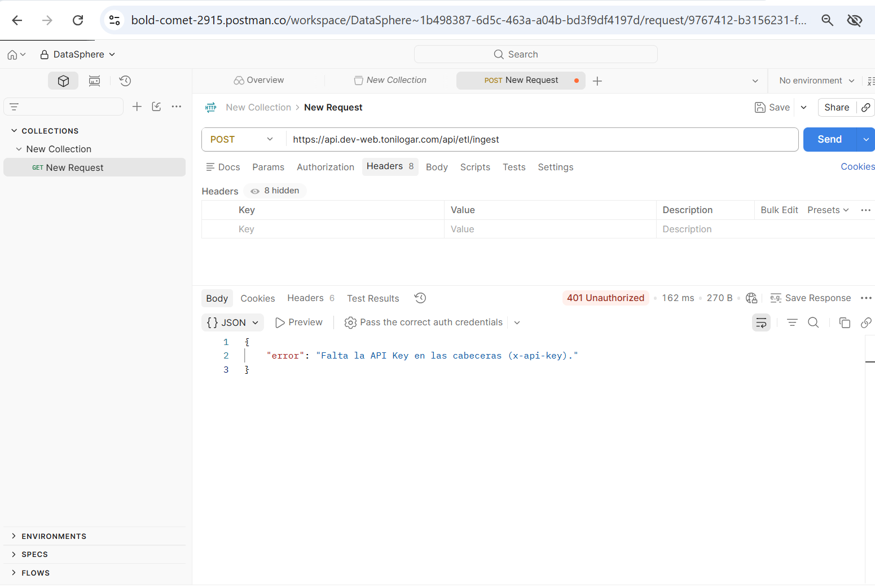The height and width of the screenshot is (588, 875).
Task: Show the 8 hidden headers
Action: (x=275, y=191)
